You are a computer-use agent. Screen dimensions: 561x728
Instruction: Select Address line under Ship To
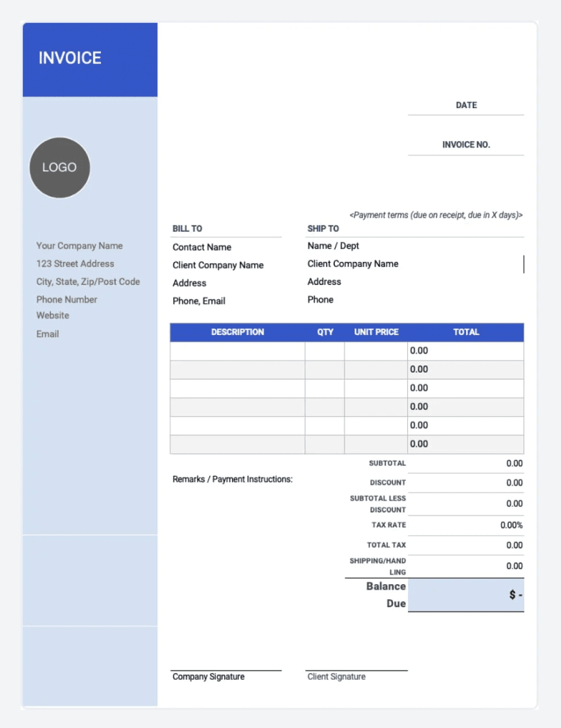324,282
